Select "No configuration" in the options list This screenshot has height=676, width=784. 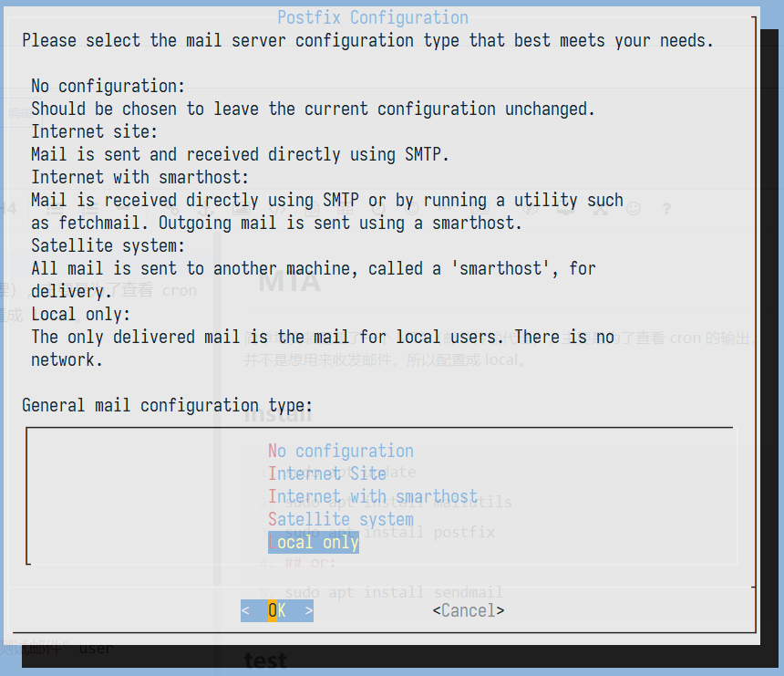(340, 451)
